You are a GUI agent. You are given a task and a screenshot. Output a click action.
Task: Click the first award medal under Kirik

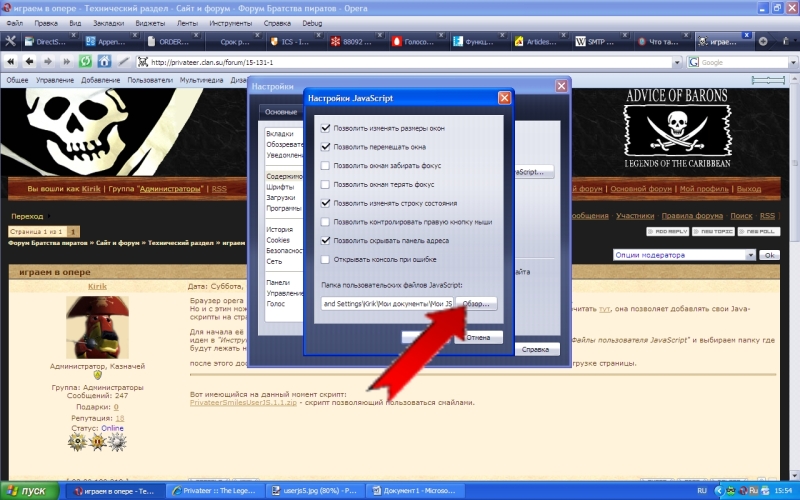[78, 442]
